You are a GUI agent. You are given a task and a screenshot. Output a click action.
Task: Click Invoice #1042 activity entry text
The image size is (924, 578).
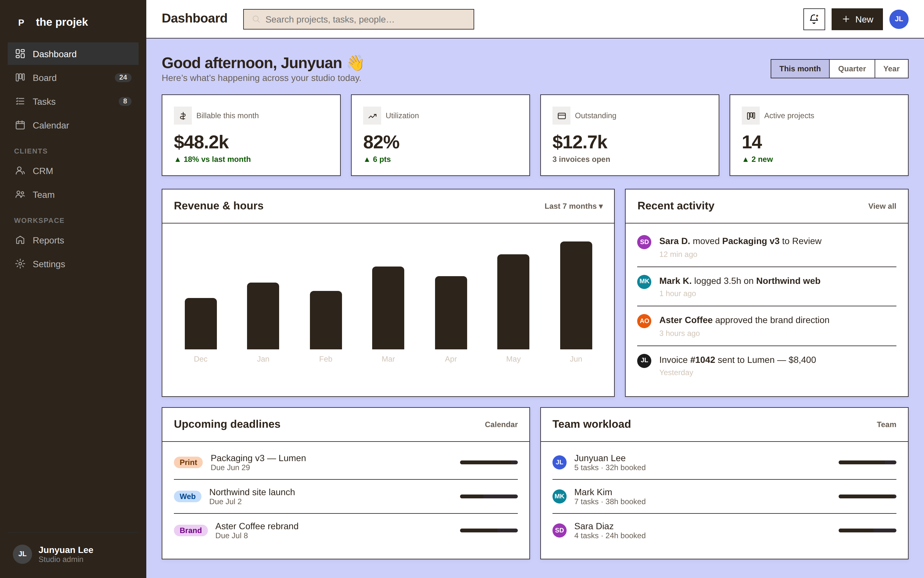coord(737,360)
